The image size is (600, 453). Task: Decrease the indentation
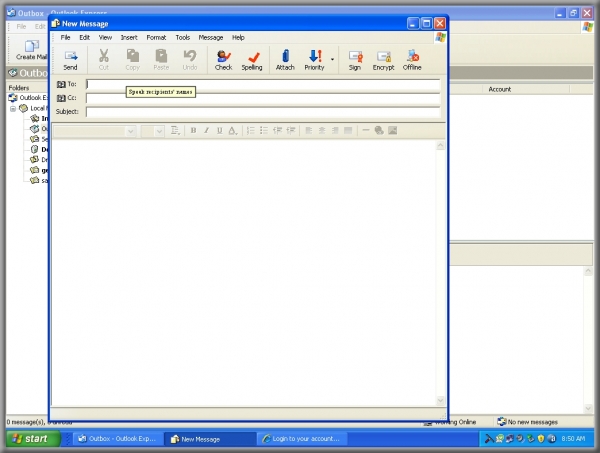pos(277,131)
